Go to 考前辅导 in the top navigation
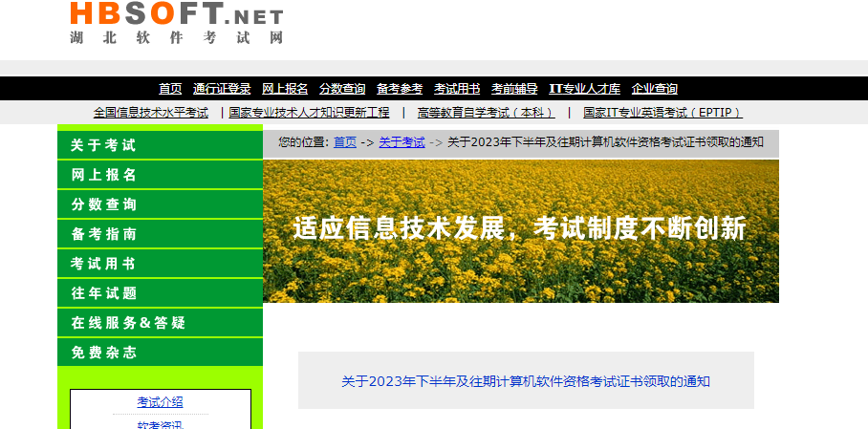Image resolution: width=868 pixels, height=429 pixels. (x=514, y=89)
